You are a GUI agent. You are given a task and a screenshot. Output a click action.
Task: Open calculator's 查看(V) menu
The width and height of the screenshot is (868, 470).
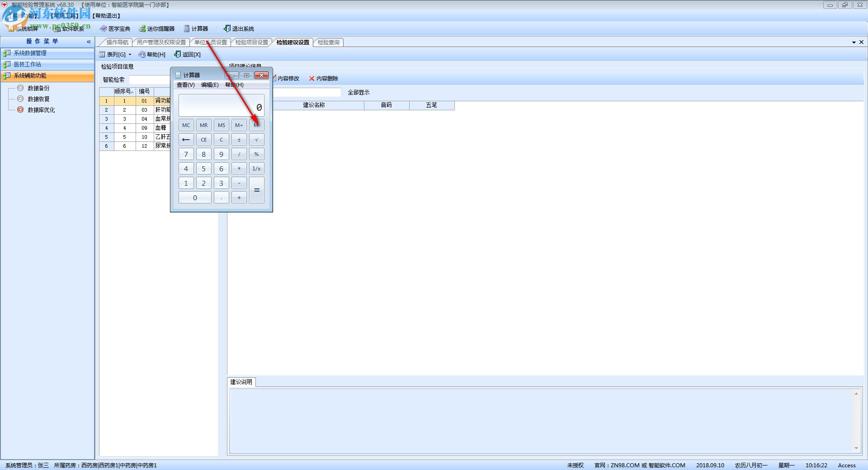pyautogui.click(x=185, y=85)
